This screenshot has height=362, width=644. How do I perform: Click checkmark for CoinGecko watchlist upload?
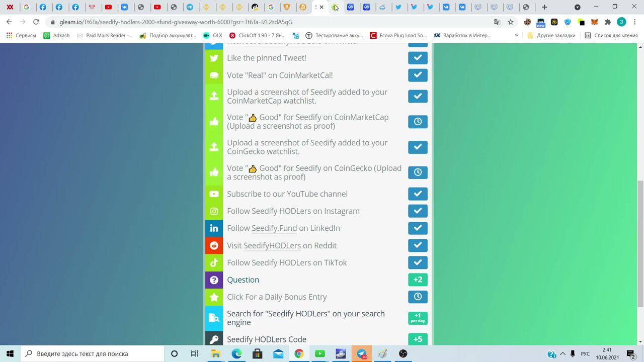tap(418, 147)
